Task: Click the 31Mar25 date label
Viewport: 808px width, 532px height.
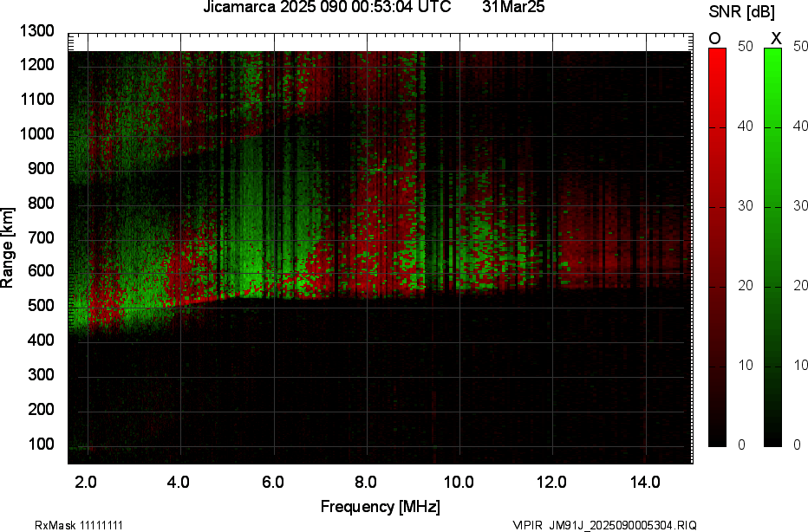Action: click(513, 8)
